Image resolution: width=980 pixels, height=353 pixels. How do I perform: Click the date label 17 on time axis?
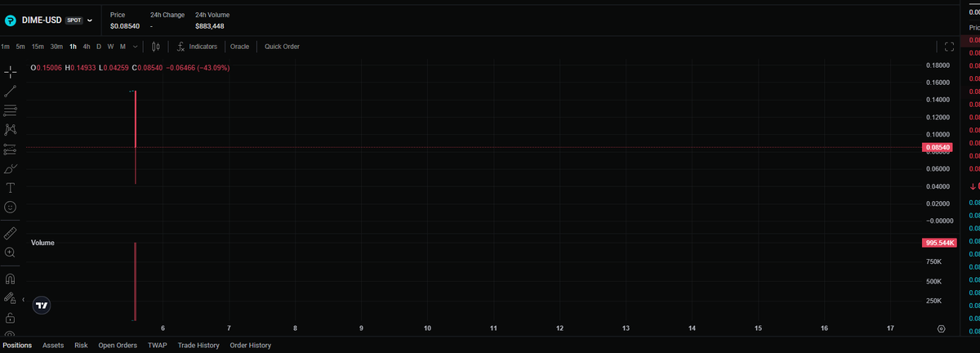pyautogui.click(x=890, y=328)
